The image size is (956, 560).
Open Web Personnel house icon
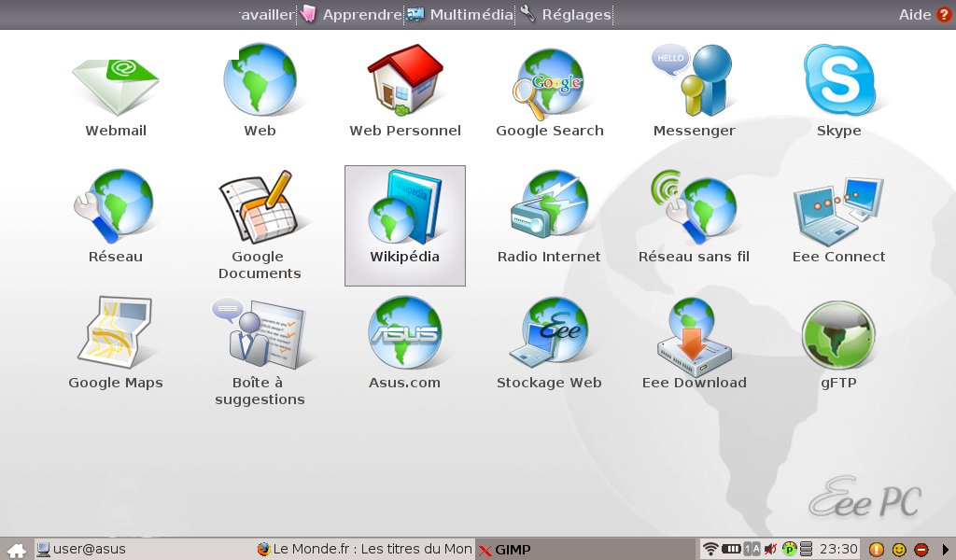pyautogui.click(x=405, y=79)
